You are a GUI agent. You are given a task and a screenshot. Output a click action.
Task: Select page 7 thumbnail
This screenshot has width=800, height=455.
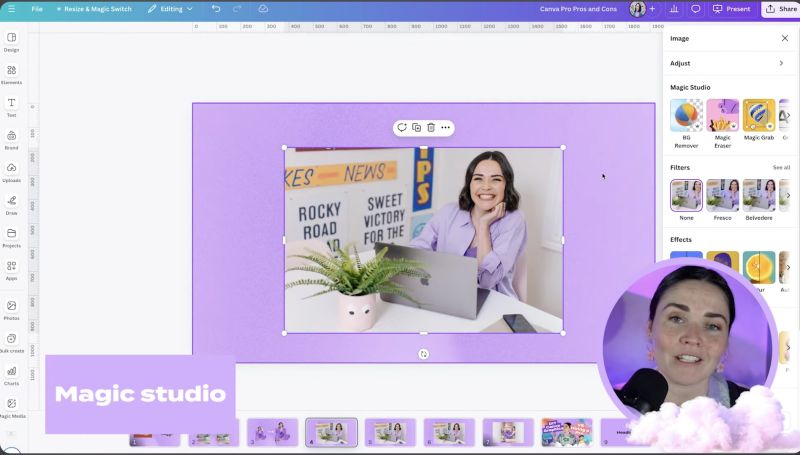coord(508,432)
